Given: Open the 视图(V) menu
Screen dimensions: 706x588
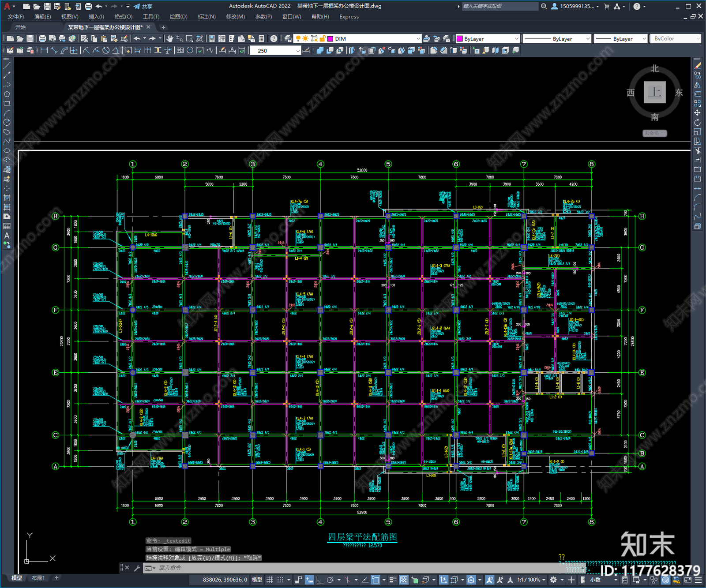Looking at the screenshot, I should [70, 16].
